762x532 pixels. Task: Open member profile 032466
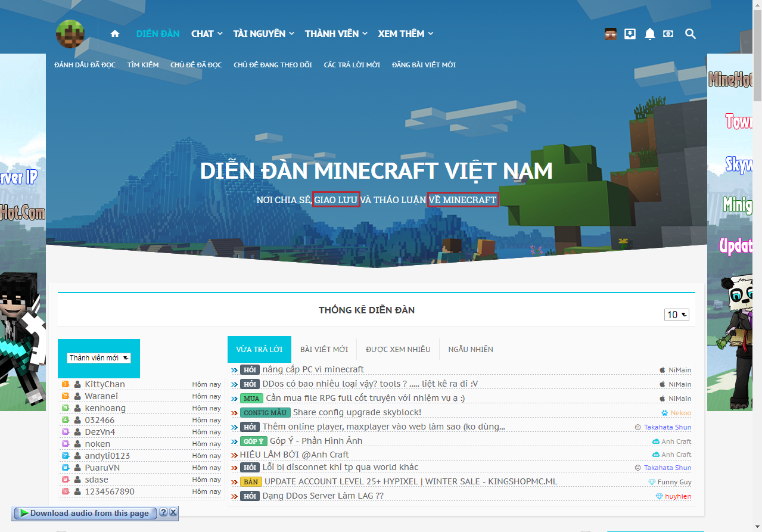99,420
